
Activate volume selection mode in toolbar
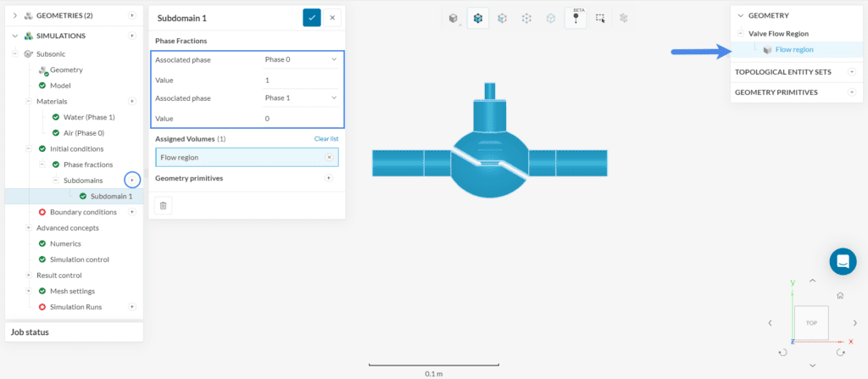coord(478,19)
